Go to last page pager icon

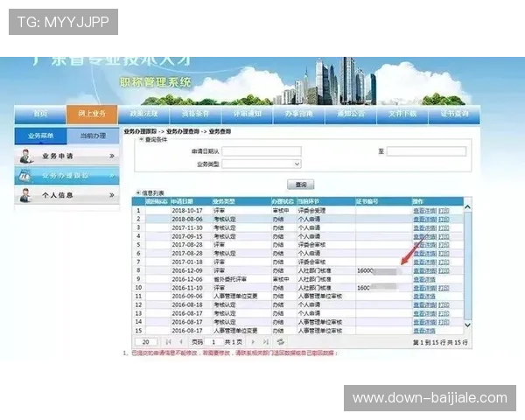pos(266,342)
